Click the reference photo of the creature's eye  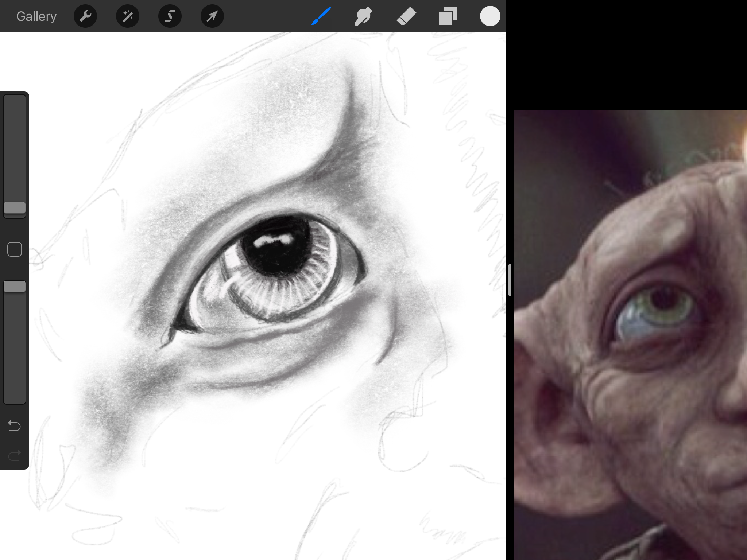coord(630,335)
